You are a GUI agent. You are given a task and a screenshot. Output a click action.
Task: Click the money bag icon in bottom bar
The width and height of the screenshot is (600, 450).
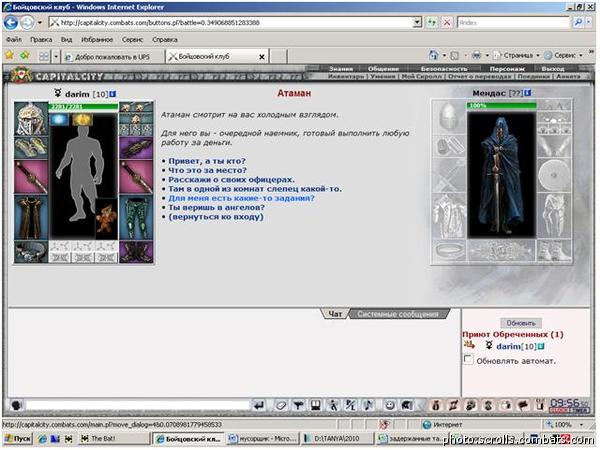(x=435, y=405)
